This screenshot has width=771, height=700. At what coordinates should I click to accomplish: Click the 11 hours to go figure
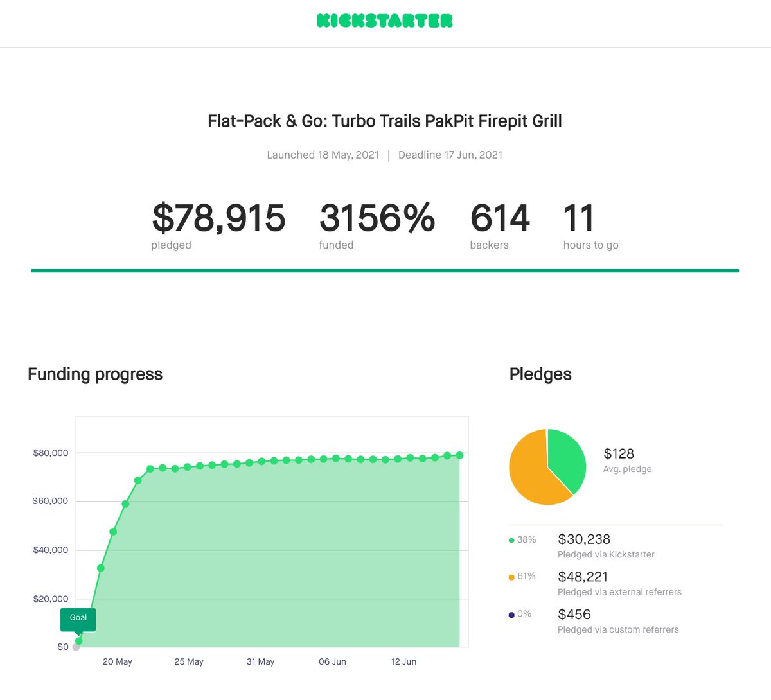579,218
